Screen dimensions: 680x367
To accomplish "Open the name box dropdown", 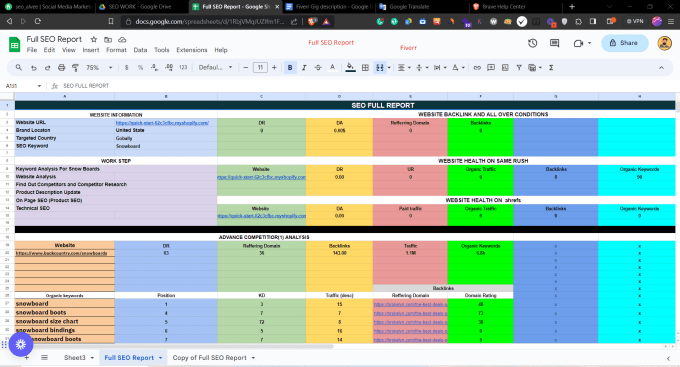I will (x=39, y=86).
